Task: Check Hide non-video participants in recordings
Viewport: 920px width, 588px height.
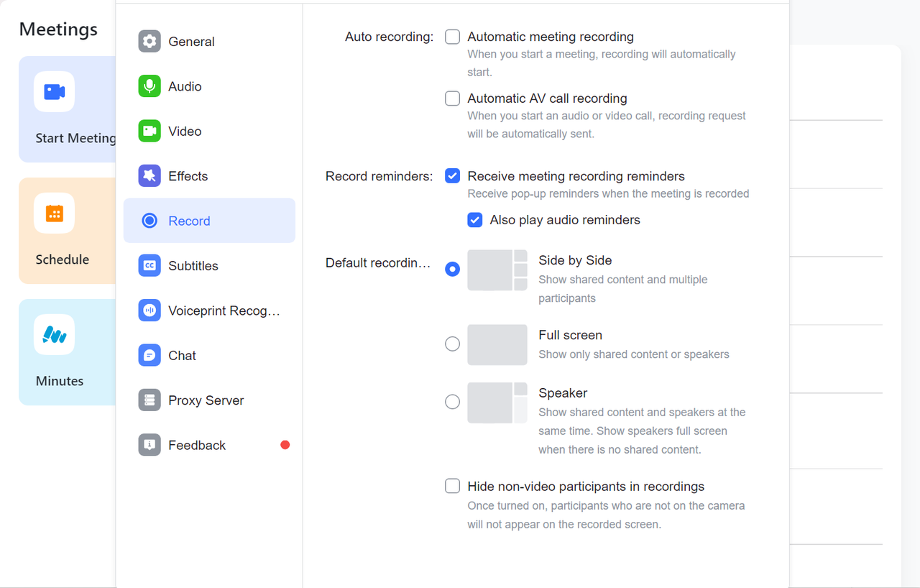Action: coord(452,487)
